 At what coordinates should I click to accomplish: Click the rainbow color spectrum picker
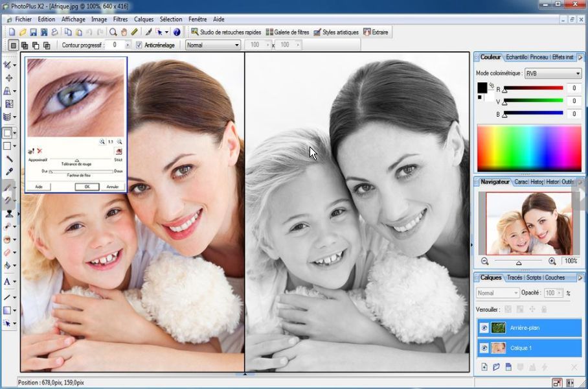[x=529, y=148]
